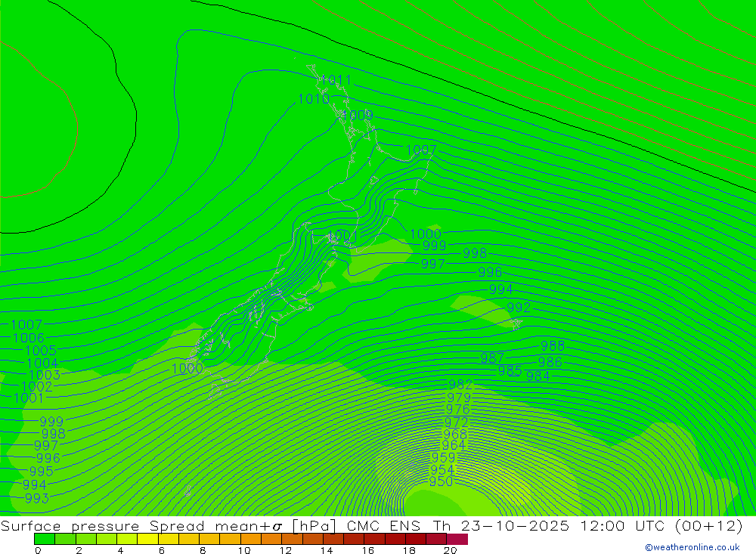Select the 1005 contour label
The height and width of the screenshot is (554, 756).
(41, 351)
